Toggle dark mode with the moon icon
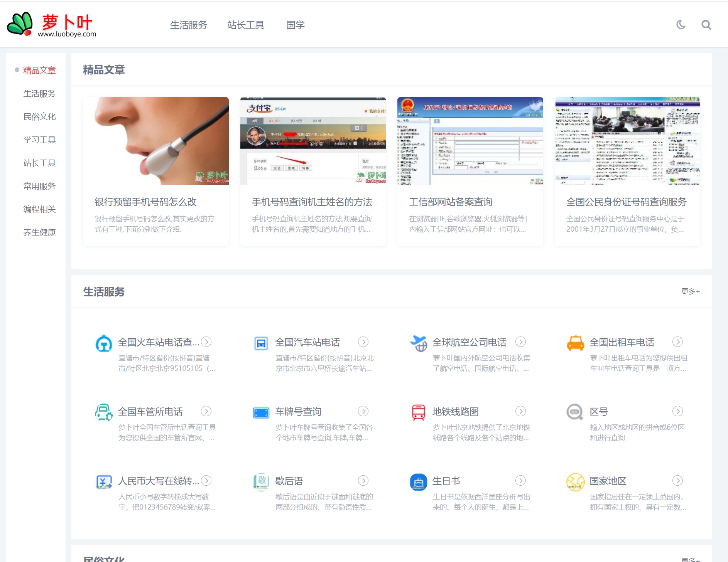 click(x=681, y=25)
